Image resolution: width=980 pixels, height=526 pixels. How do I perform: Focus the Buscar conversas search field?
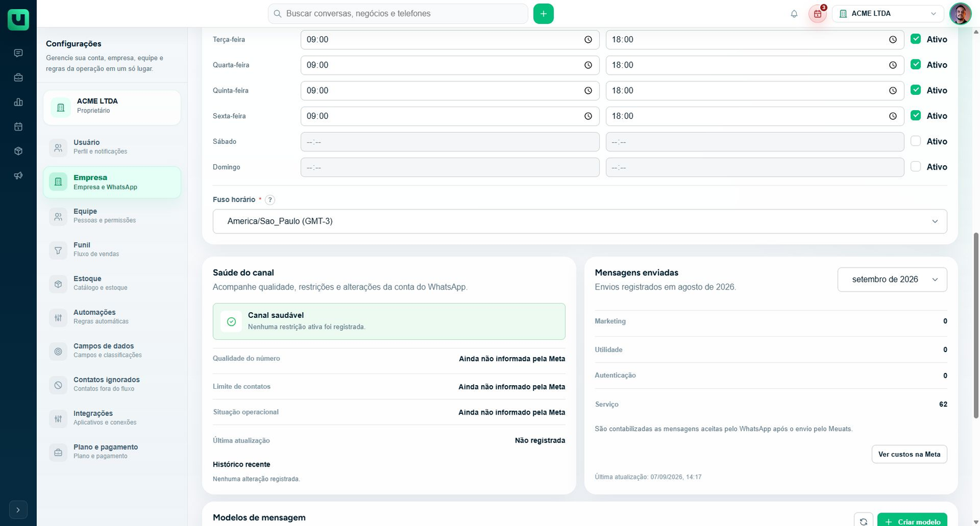(398, 13)
